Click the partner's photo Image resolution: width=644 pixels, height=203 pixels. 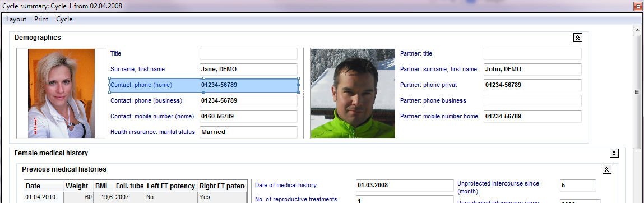(353, 93)
